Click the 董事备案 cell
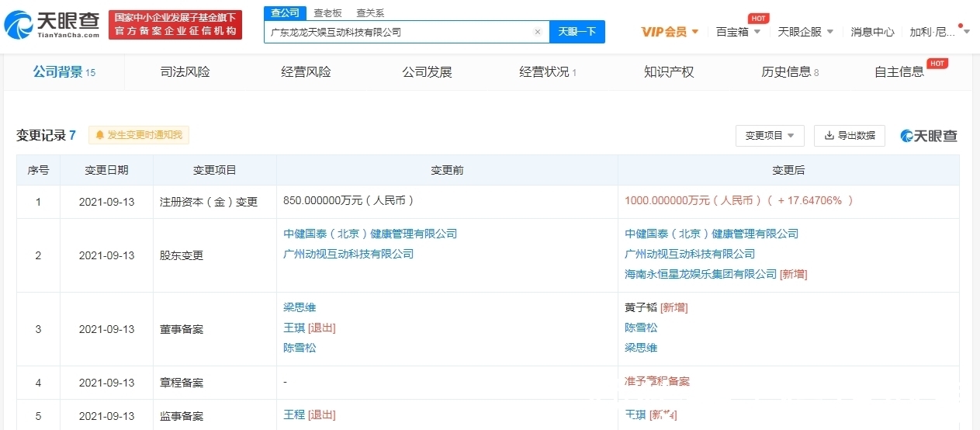The width and height of the screenshot is (980, 430). pos(215,329)
